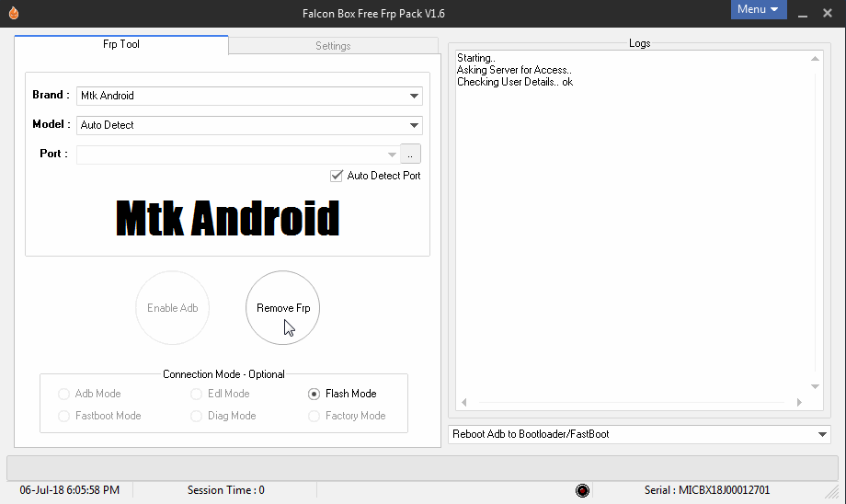Click the Session Time status text
The image size is (846, 504).
[225, 490]
